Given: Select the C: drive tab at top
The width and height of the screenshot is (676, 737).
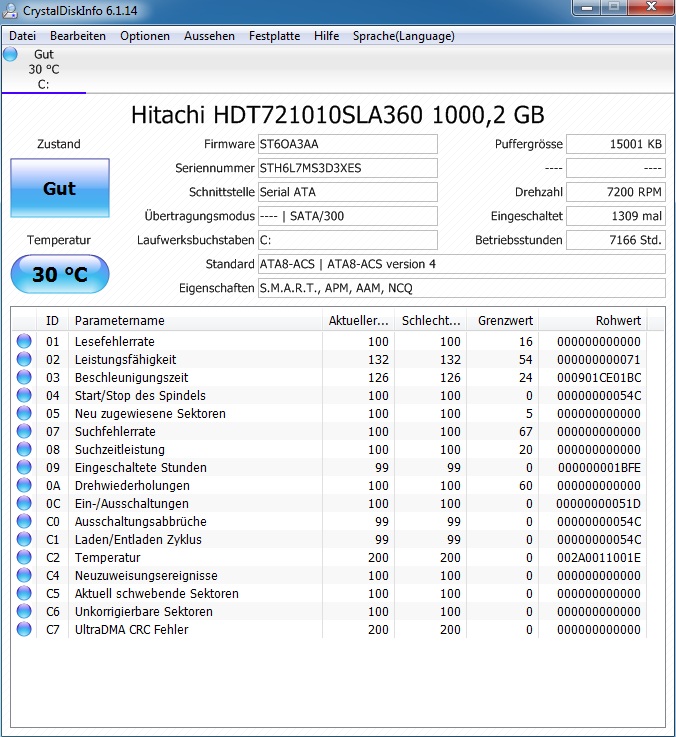Looking at the screenshot, I should point(43,70).
